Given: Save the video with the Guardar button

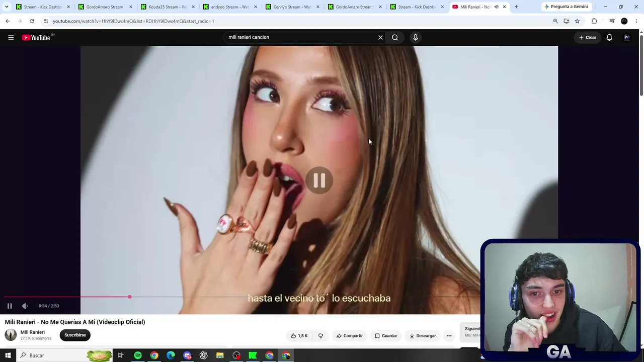Looking at the screenshot, I should pyautogui.click(x=386, y=336).
